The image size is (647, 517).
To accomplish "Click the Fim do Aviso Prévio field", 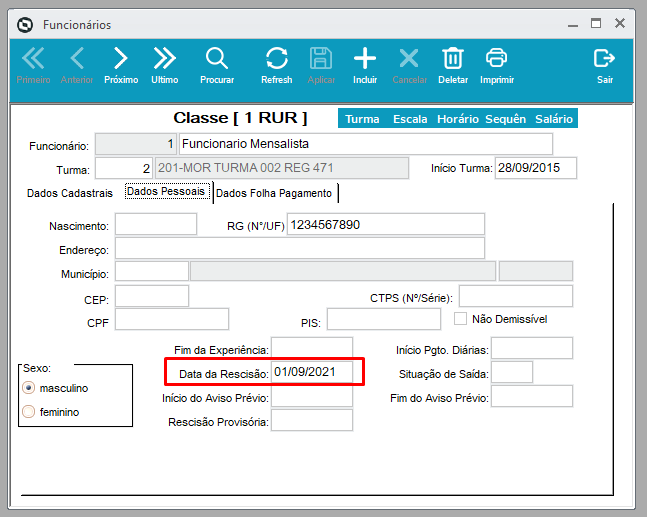I will [532, 396].
